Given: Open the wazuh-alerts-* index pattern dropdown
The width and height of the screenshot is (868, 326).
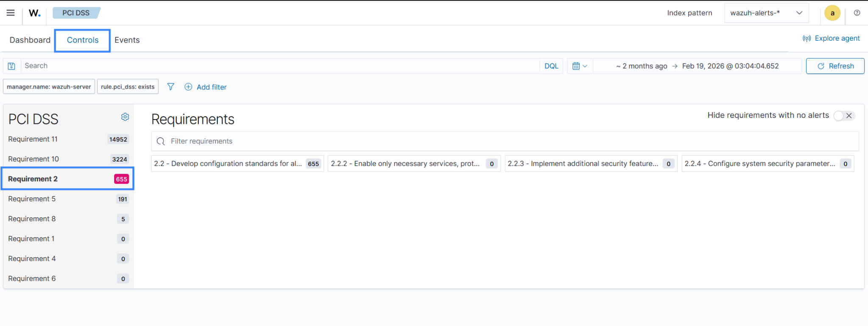Looking at the screenshot, I should (766, 13).
